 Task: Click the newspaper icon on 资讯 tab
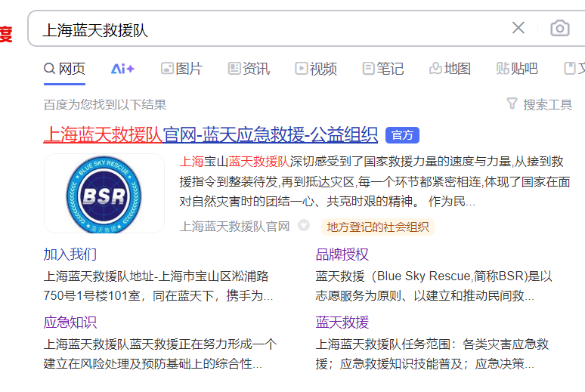coord(234,68)
